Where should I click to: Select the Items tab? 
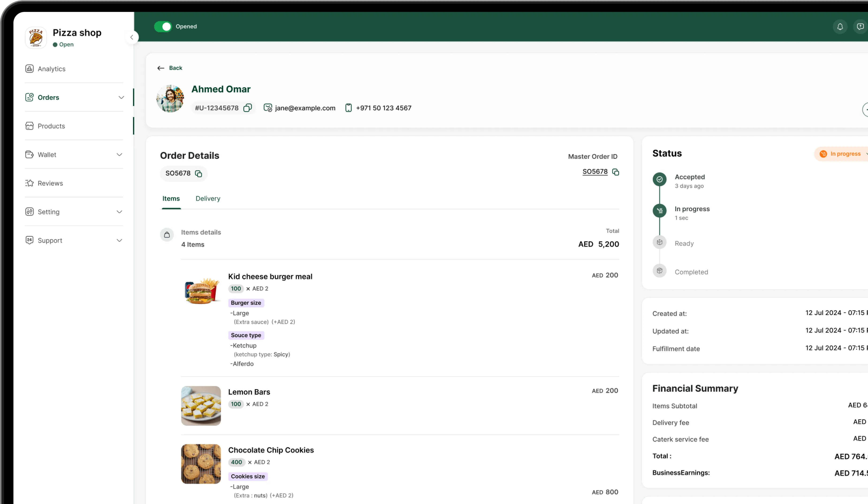171,199
